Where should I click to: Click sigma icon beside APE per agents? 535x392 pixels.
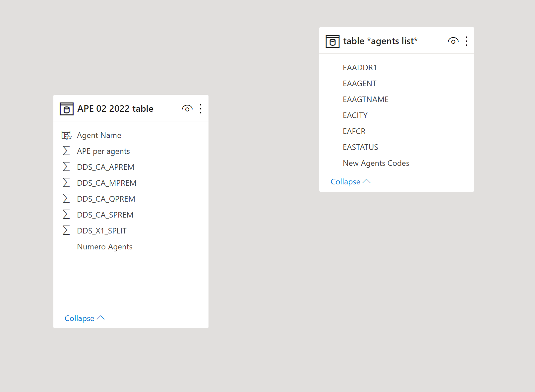pos(66,151)
